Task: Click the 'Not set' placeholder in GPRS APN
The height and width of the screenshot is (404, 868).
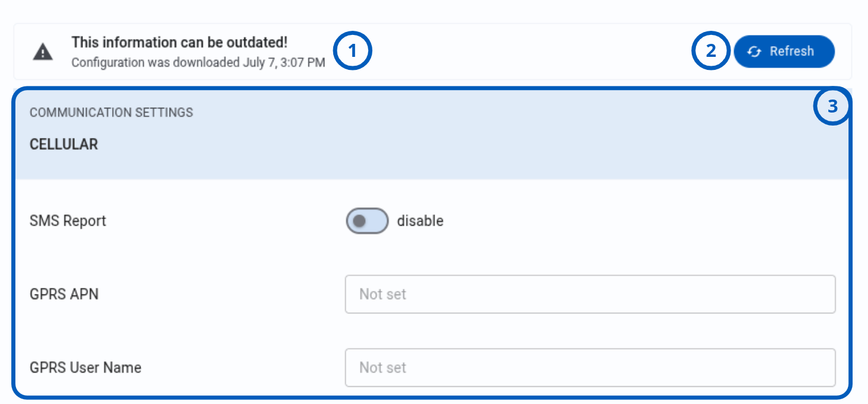Action: [x=382, y=294]
